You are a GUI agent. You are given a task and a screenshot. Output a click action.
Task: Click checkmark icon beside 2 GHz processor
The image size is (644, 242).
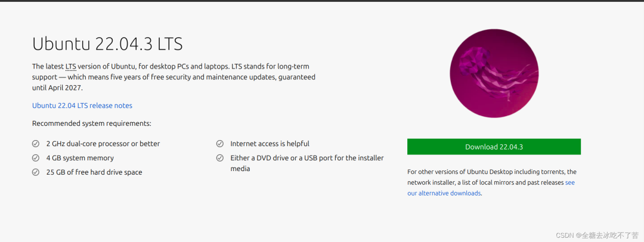coord(35,144)
